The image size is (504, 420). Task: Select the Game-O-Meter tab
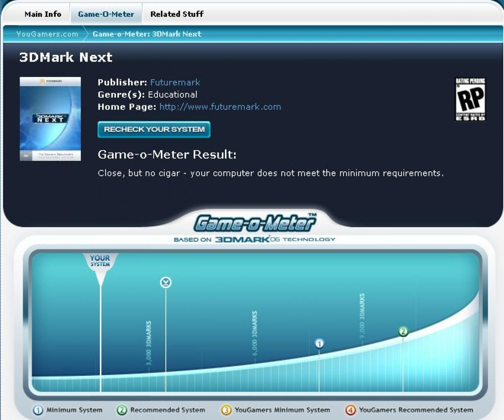coord(106,14)
